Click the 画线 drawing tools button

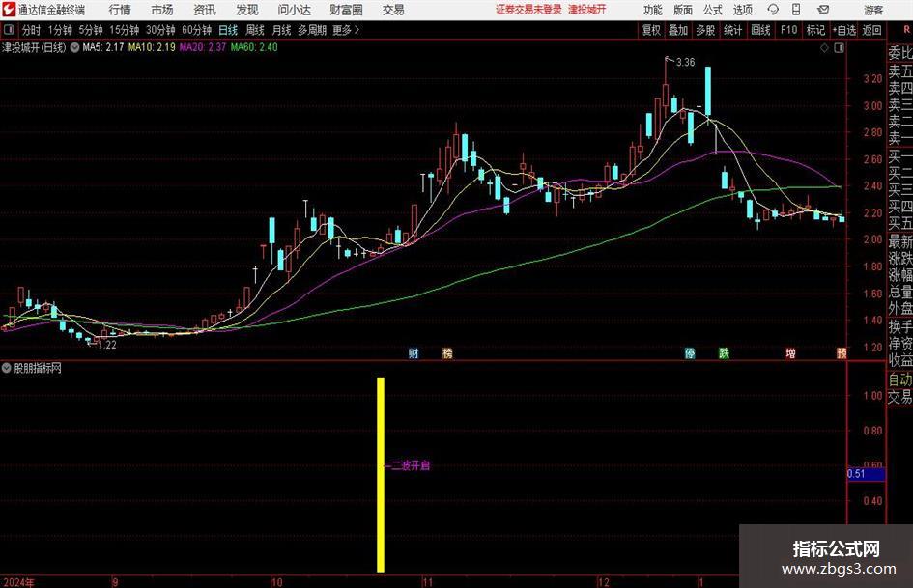(x=761, y=30)
